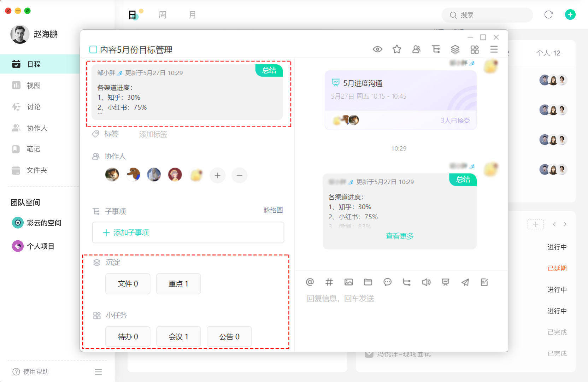Open the hamburger menu in dialog toolbar
588x382 pixels.
tap(494, 49)
